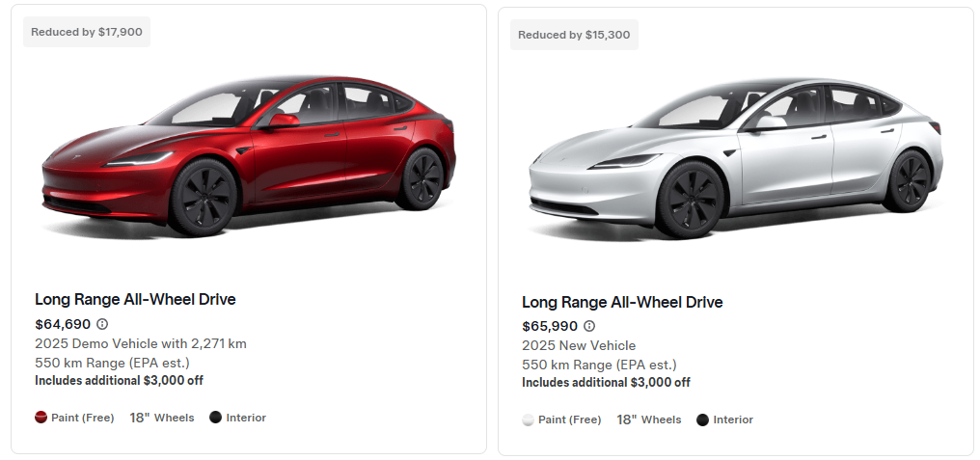Image resolution: width=980 pixels, height=460 pixels.
Task: Click the $64,690 price text
Action: pyautogui.click(x=63, y=324)
